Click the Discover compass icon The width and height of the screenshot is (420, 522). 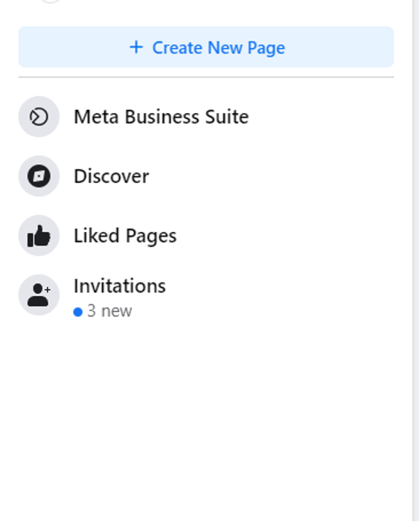coord(39,176)
